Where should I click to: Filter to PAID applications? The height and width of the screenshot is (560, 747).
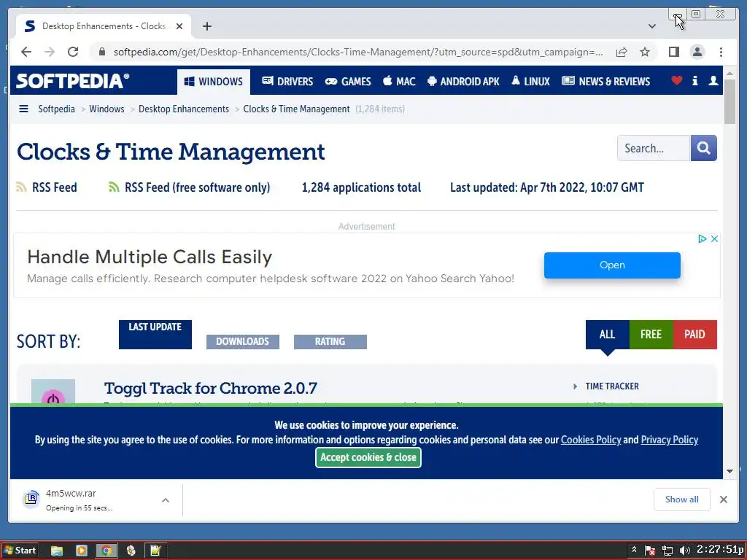pos(695,334)
